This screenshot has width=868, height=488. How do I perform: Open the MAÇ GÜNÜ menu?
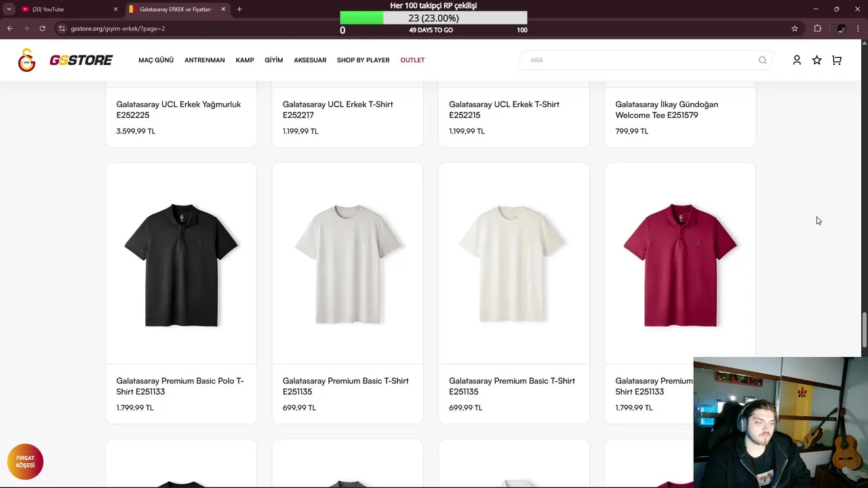156,60
